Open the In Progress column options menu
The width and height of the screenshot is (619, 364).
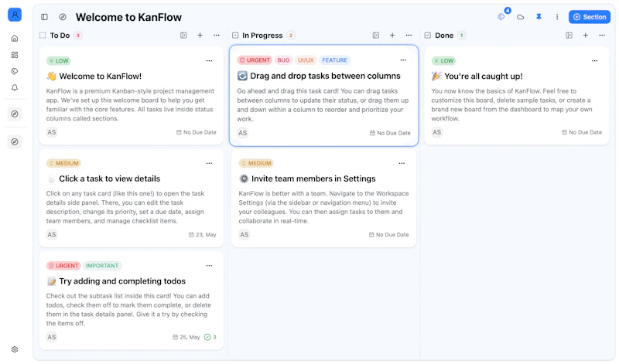tap(409, 35)
